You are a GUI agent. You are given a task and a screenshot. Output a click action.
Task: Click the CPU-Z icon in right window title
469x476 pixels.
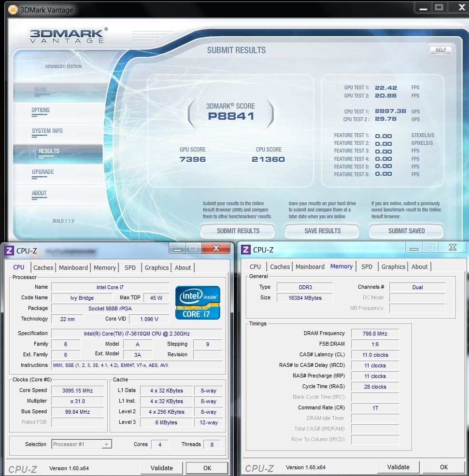click(x=245, y=250)
